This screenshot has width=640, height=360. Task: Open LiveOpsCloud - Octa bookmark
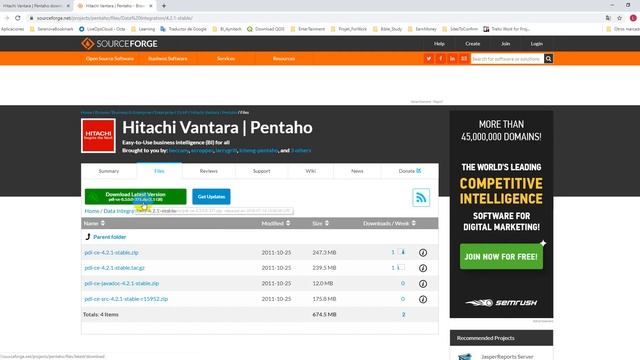[x=102, y=29]
